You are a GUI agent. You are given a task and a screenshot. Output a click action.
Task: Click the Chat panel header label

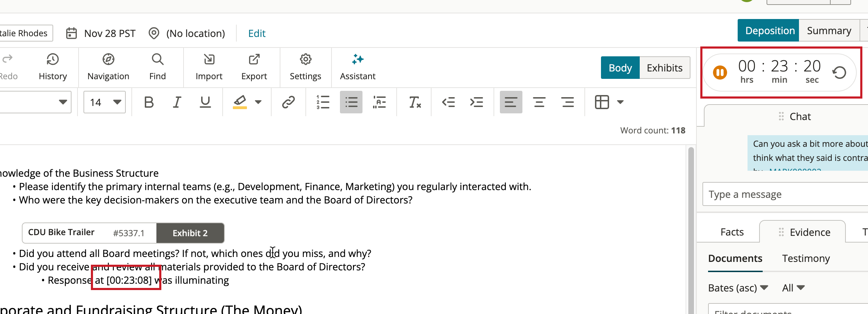800,117
